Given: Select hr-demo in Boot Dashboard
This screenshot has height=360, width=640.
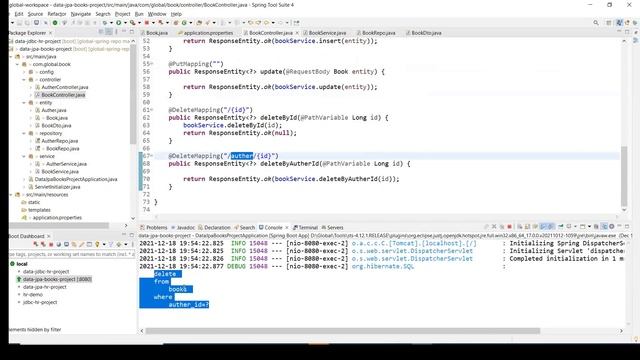Looking at the screenshot, I should (x=33, y=295).
